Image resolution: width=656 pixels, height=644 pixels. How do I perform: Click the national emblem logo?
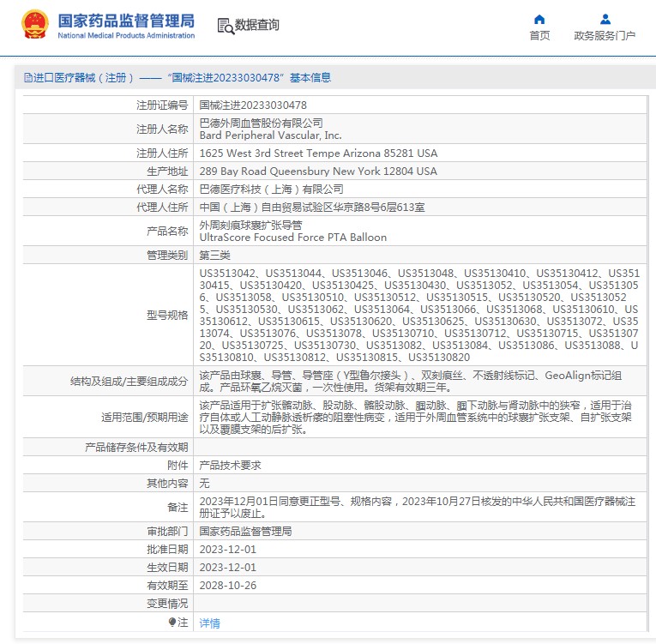point(35,26)
